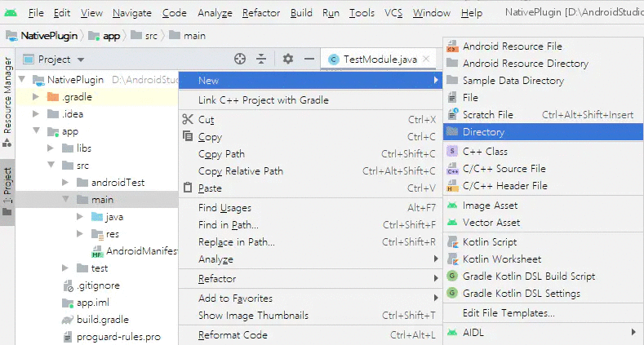Choose Reformat Code from context menu
Image resolution: width=644 pixels, height=345 pixels.
point(233,334)
